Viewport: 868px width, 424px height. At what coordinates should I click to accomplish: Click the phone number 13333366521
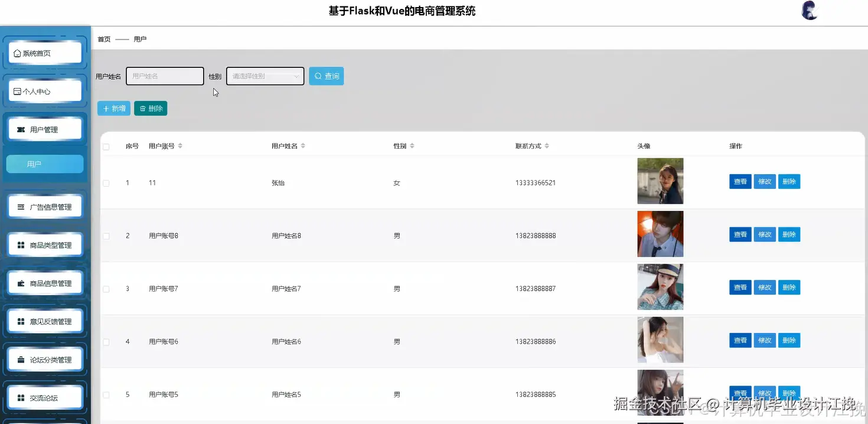point(536,183)
